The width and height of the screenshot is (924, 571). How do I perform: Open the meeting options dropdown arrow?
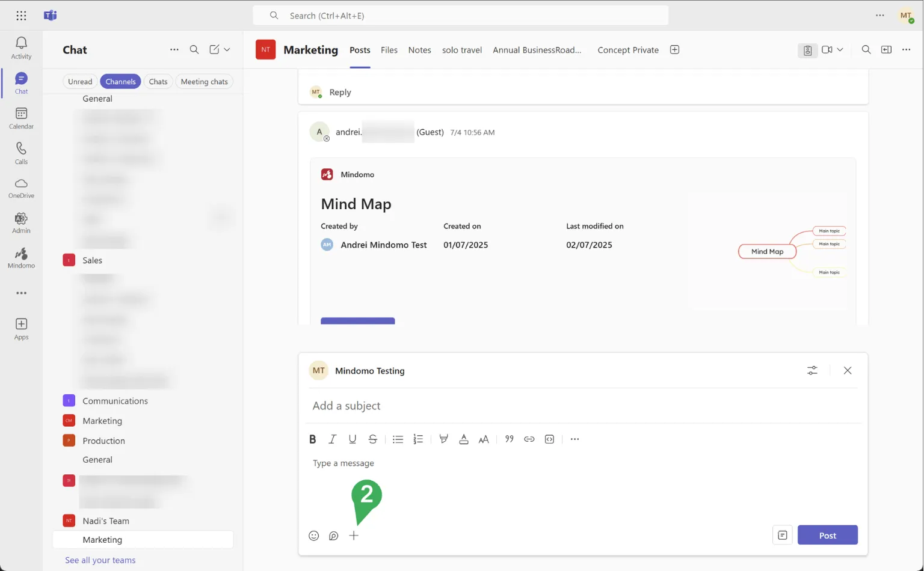840,50
